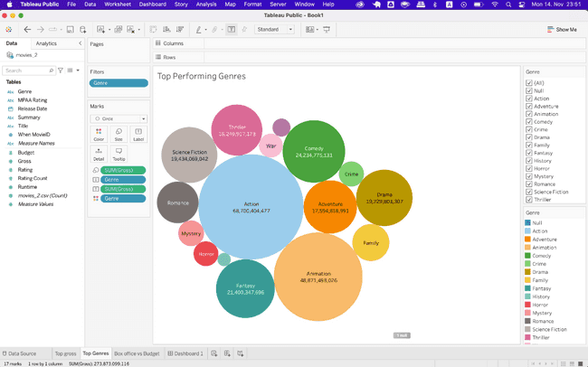The height and width of the screenshot is (367, 588).
Task: Click the New Data Source icon
Action: pyautogui.click(x=83, y=29)
